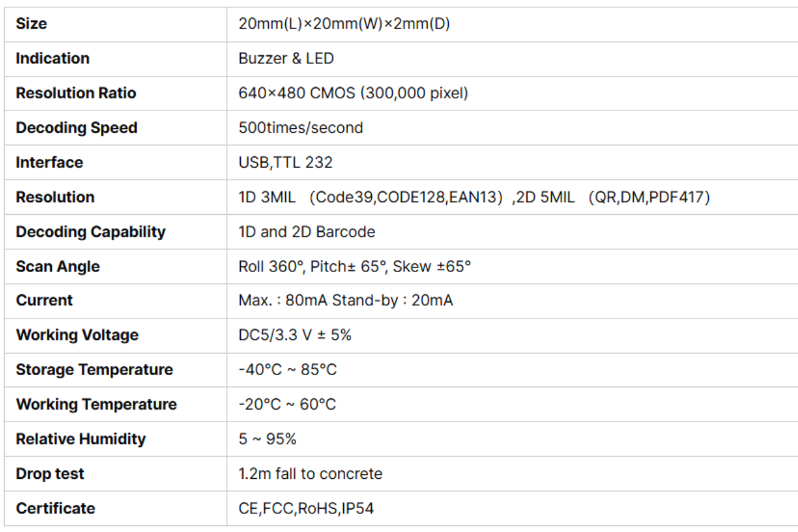Image resolution: width=798 pixels, height=532 pixels.
Task: Select the 500times/second value
Action: pyautogui.click(x=301, y=128)
